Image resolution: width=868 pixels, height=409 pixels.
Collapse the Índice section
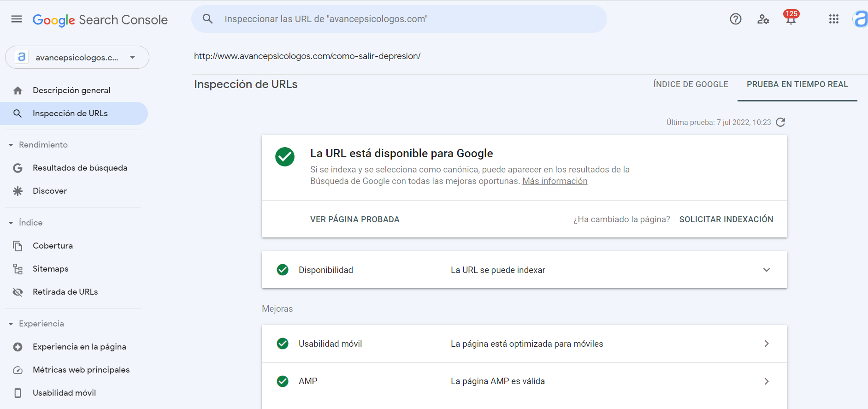[11, 223]
